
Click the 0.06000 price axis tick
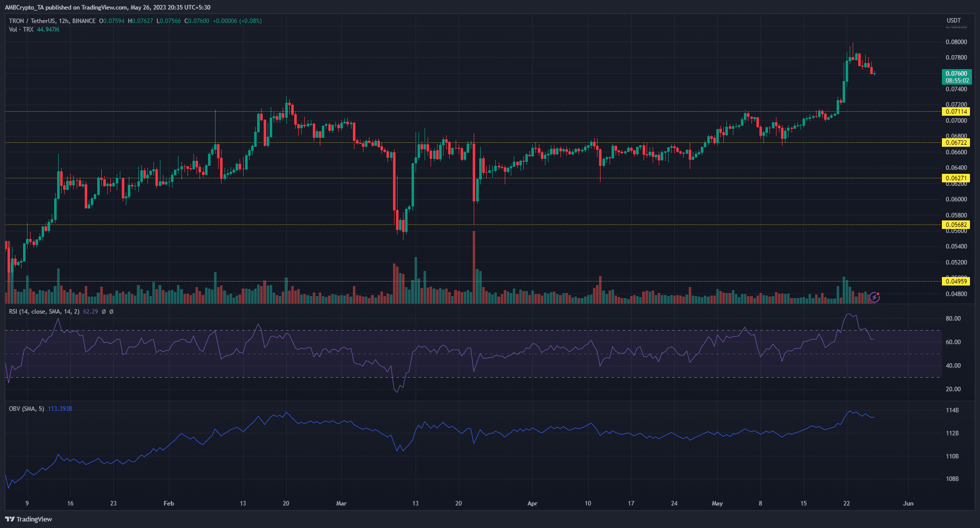tap(956, 199)
